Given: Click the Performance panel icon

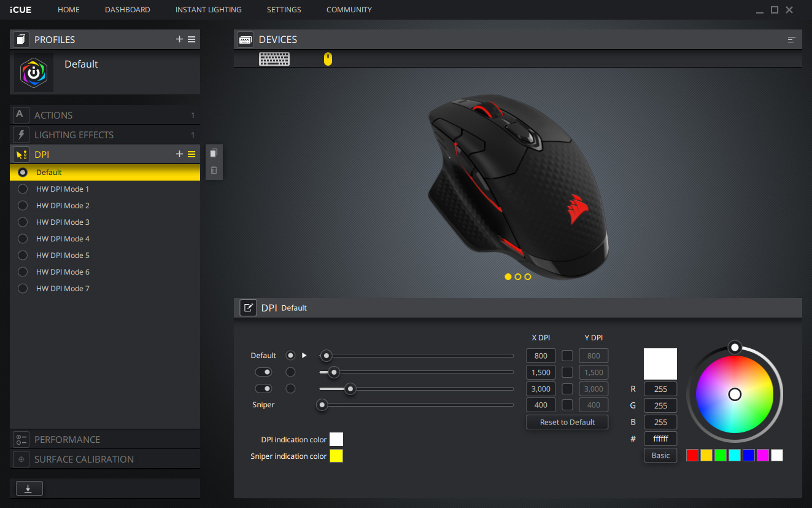Looking at the screenshot, I should point(20,439).
